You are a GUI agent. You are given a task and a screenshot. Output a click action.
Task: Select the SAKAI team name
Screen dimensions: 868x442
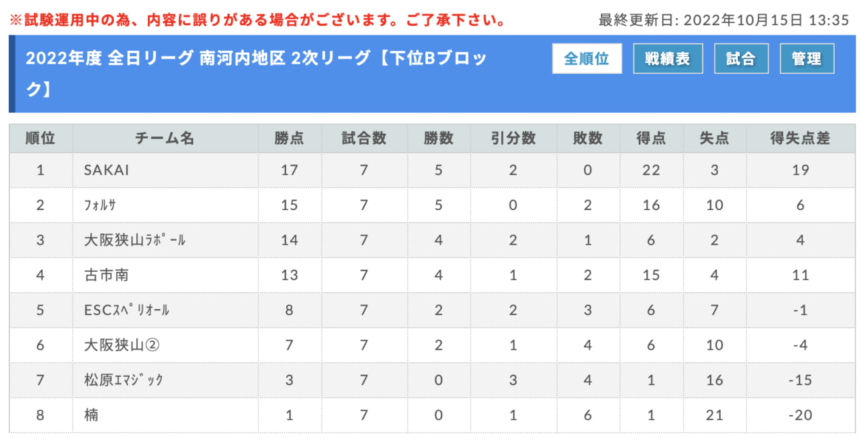[x=106, y=170]
